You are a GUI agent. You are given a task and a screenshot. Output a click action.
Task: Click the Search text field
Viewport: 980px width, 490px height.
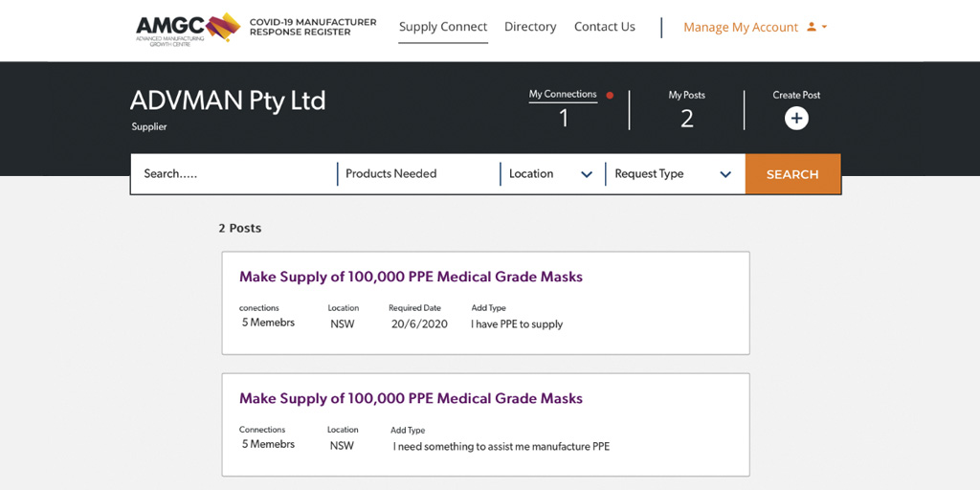click(x=234, y=174)
